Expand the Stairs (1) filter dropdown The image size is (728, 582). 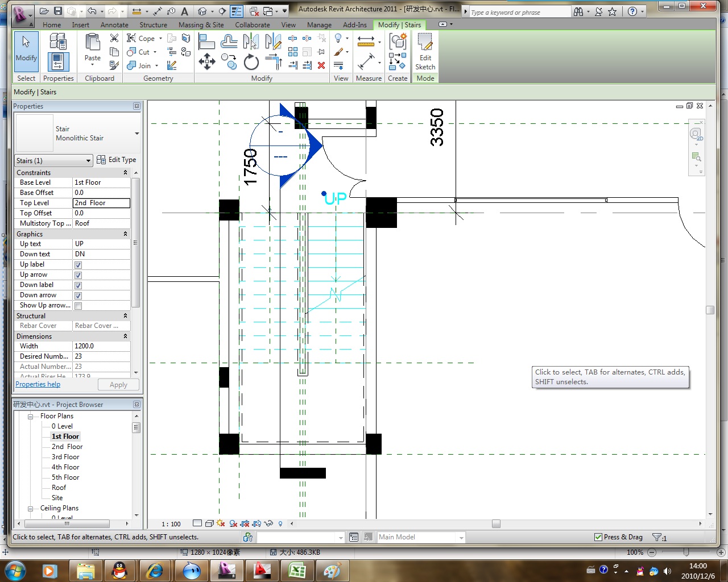click(88, 161)
